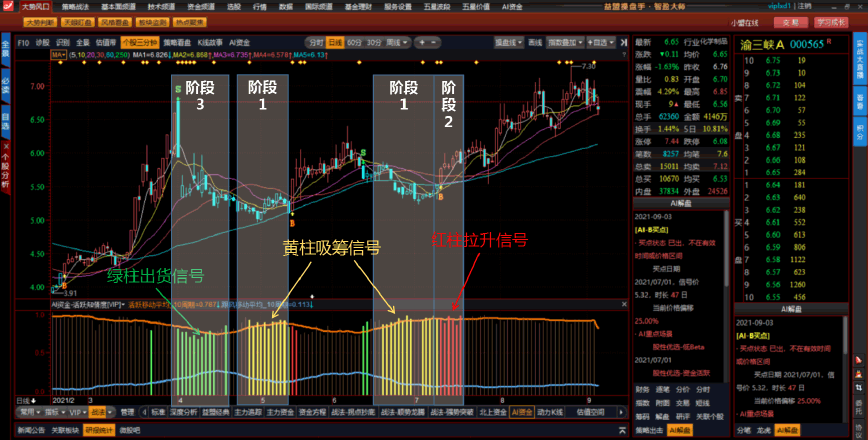Switch chart period to 日线

tap(335, 43)
